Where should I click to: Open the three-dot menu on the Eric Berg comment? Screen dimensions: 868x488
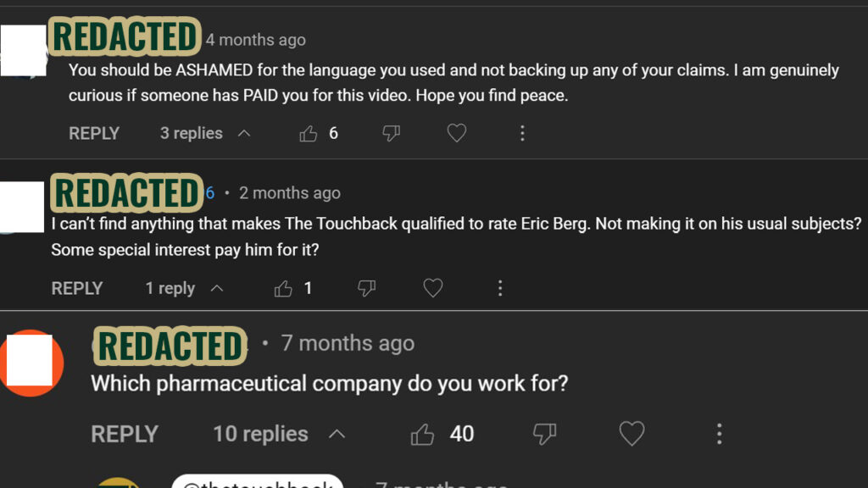tap(500, 289)
